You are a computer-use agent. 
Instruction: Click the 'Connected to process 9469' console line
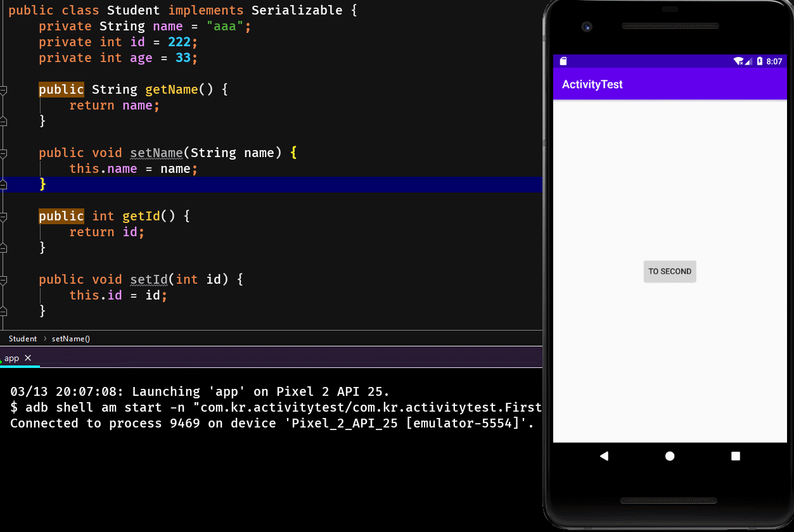point(272,423)
